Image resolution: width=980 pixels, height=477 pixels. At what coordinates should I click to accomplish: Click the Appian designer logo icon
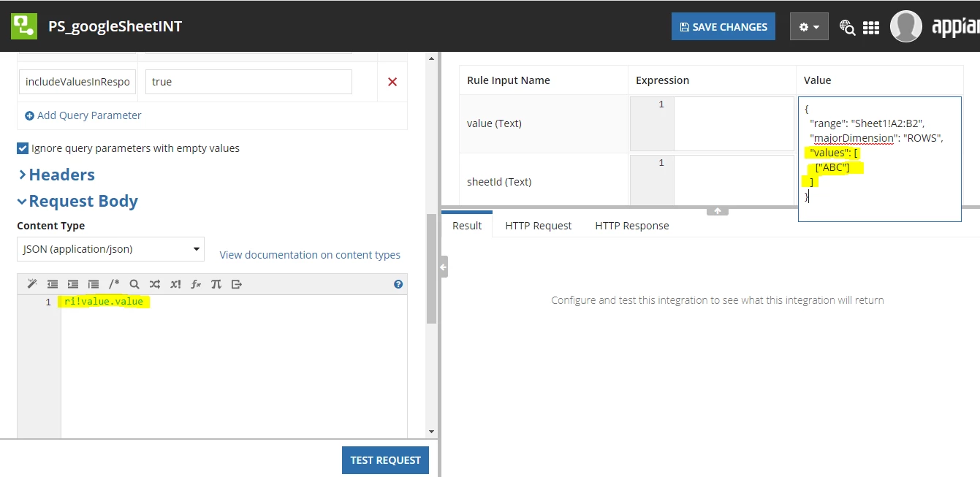(24, 26)
